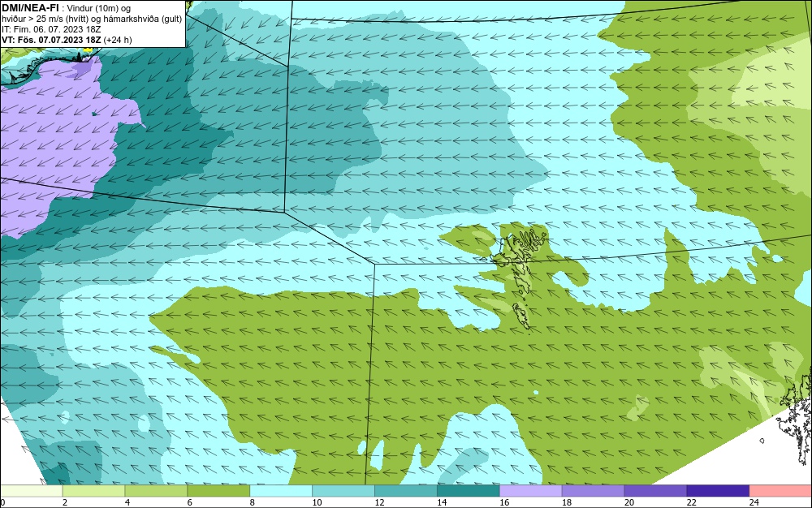Click the 12–14 m/s teal legend swatch

coord(406,491)
